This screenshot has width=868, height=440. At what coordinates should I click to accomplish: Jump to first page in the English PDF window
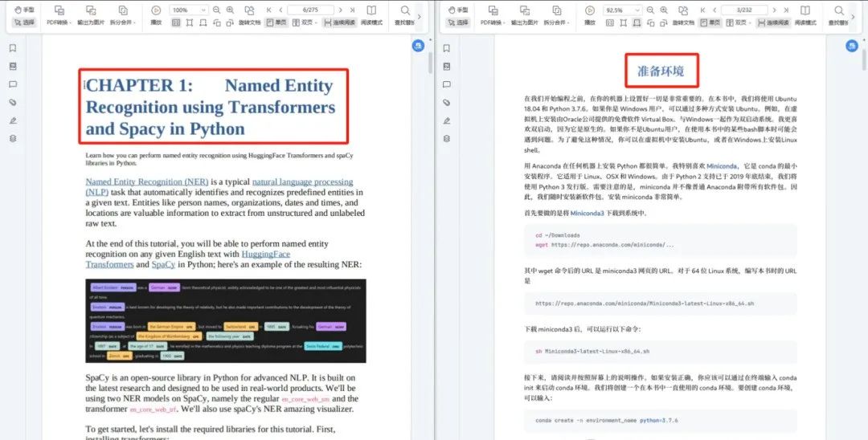tap(269, 10)
